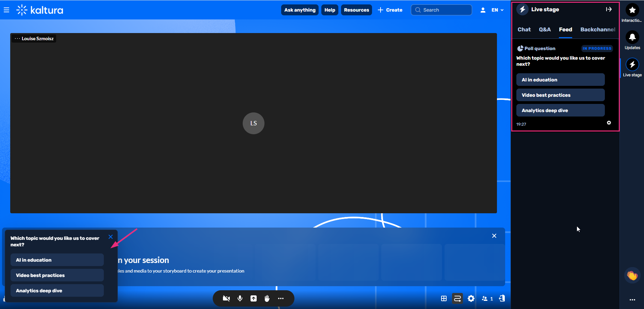Expand the EN language dropdown
The width and height of the screenshot is (644, 309).
pyautogui.click(x=497, y=10)
